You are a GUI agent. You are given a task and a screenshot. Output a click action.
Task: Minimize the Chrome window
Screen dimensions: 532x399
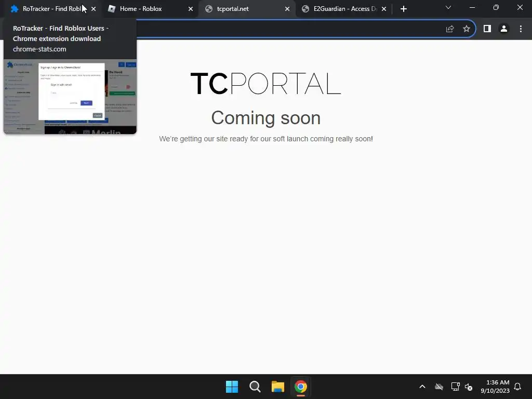point(472,7)
